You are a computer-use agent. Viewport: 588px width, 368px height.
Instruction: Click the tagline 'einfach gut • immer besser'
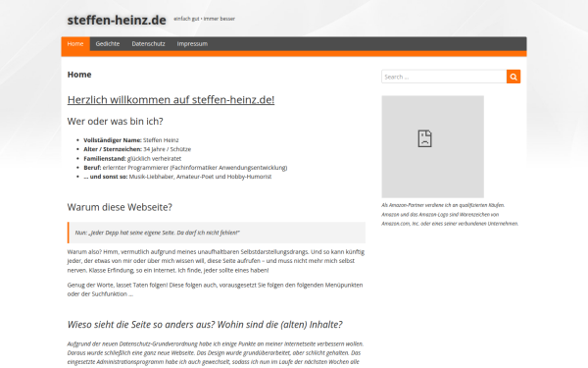point(205,19)
